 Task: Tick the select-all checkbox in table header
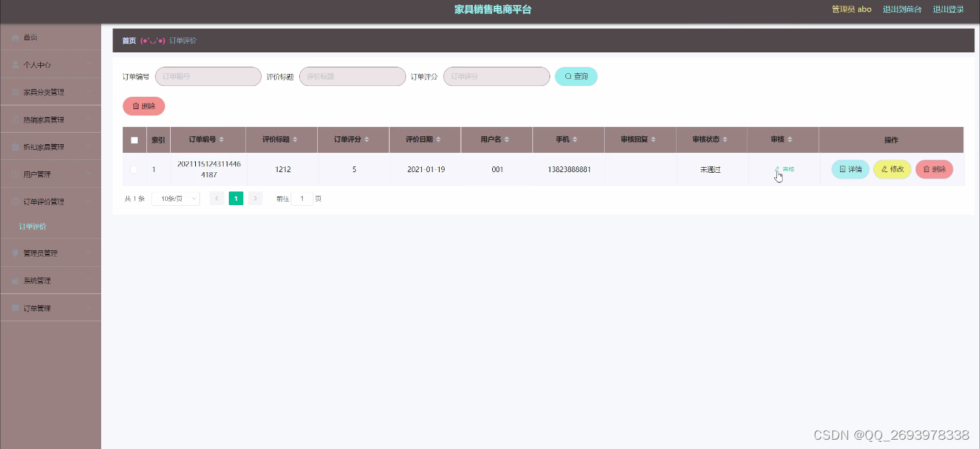point(134,141)
